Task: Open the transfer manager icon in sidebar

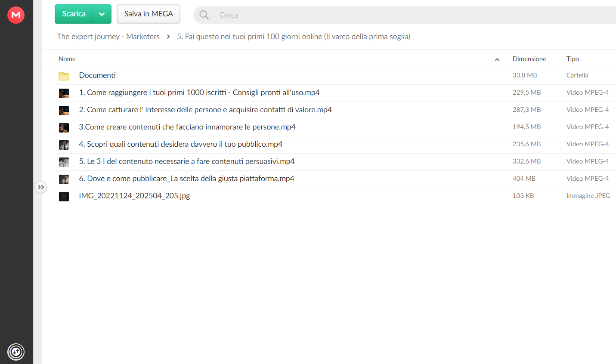Action: pyautogui.click(x=16, y=352)
